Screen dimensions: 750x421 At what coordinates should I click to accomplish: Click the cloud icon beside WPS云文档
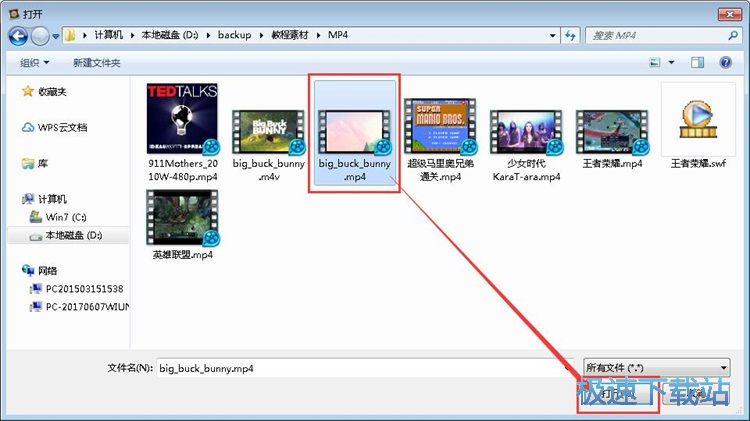pyautogui.click(x=28, y=128)
